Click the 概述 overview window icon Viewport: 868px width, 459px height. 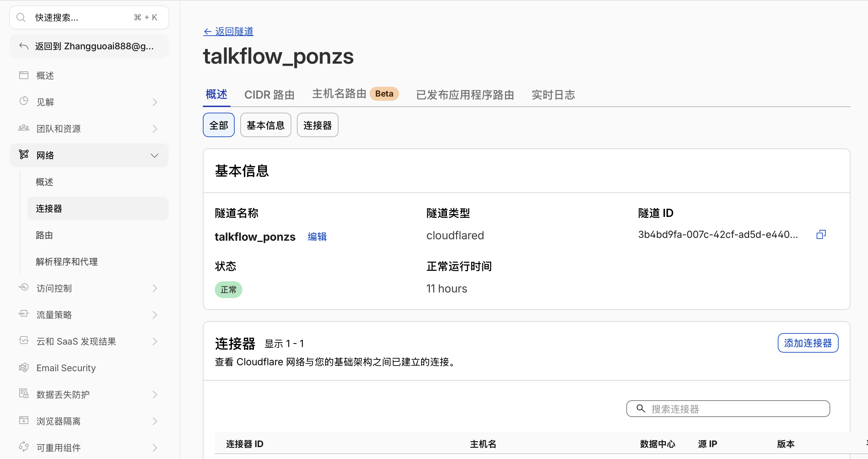[x=24, y=75]
